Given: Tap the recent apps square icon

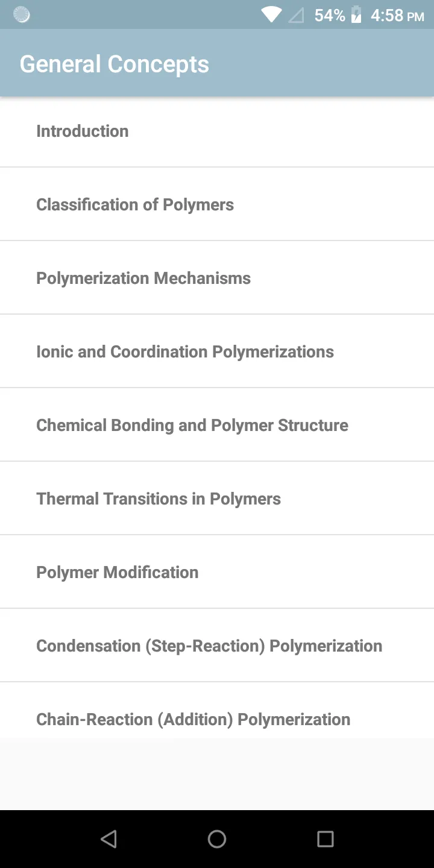Looking at the screenshot, I should pos(325,839).
